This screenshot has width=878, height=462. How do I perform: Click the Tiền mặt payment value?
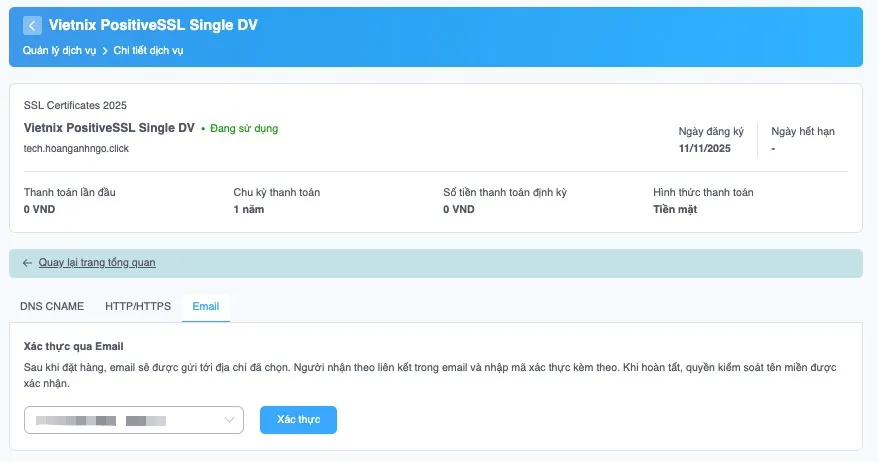pyautogui.click(x=675, y=209)
